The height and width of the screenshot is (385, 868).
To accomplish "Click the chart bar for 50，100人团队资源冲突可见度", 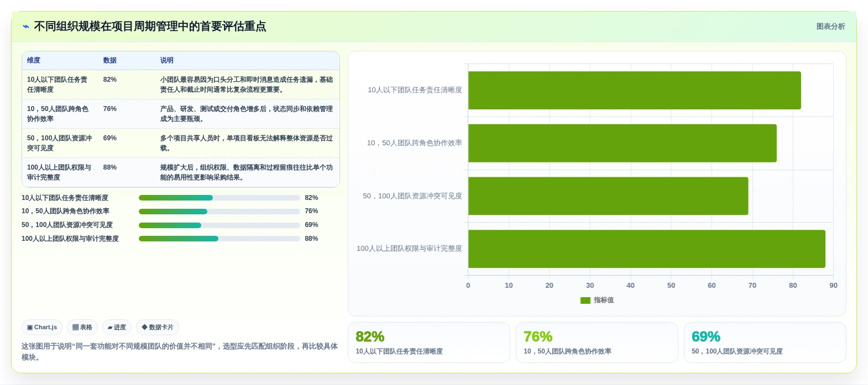I will (608, 196).
